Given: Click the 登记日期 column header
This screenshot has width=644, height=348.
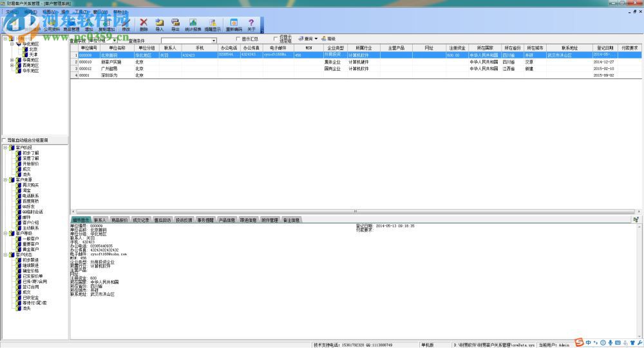Looking at the screenshot, I should [x=605, y=48].
